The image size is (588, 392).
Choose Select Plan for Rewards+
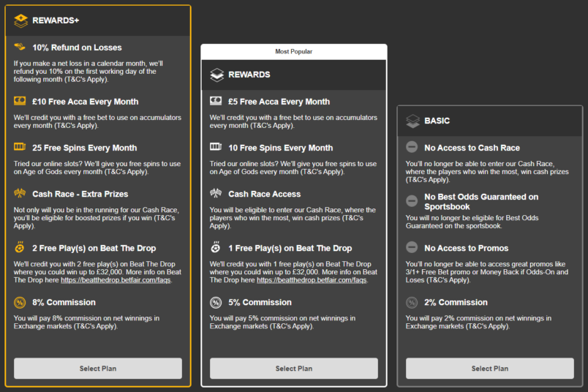tap(98, 369)
